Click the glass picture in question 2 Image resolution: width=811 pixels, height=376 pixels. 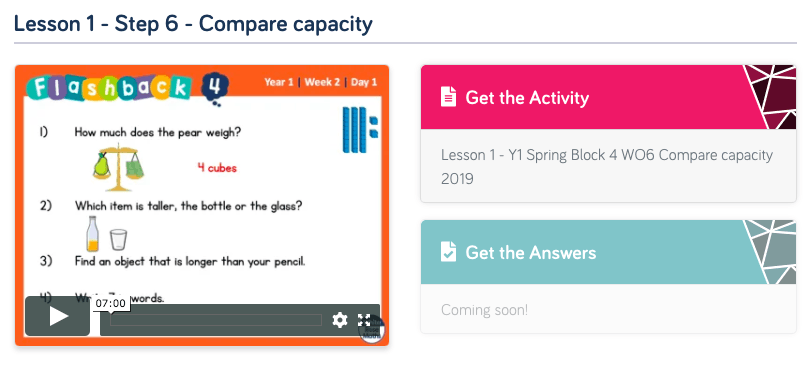(118, 239)
